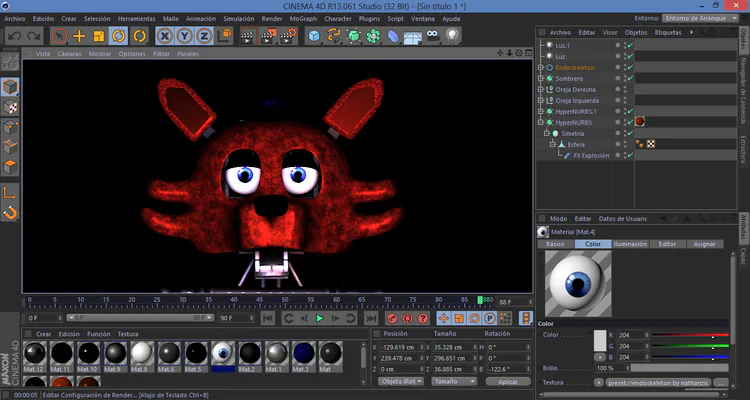Screen dimensions: 750x400
Task: Open the Objeto (Rel) coordinate dropdown
Action: click(400, 381)
